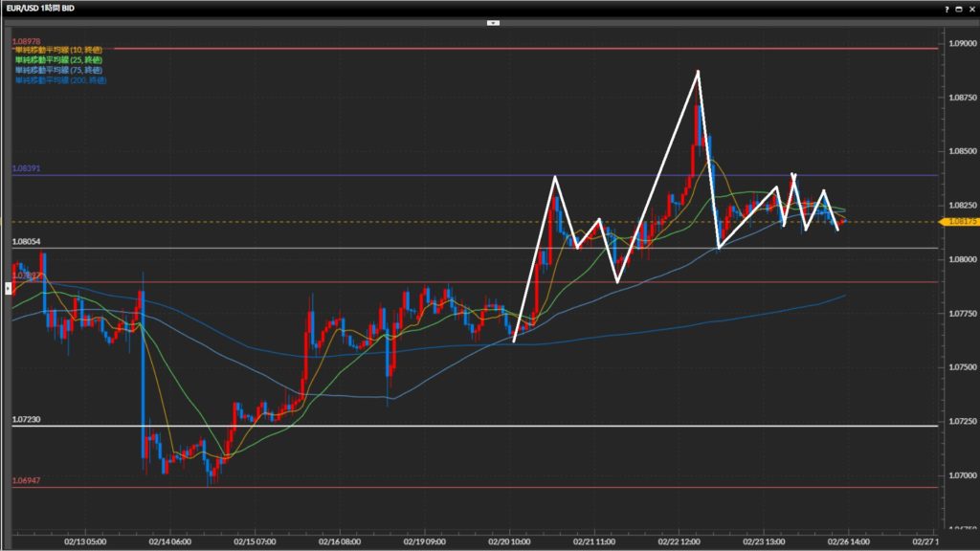
Task: Expand the top toolbar drop-down arrow
Action: (493, 21)
